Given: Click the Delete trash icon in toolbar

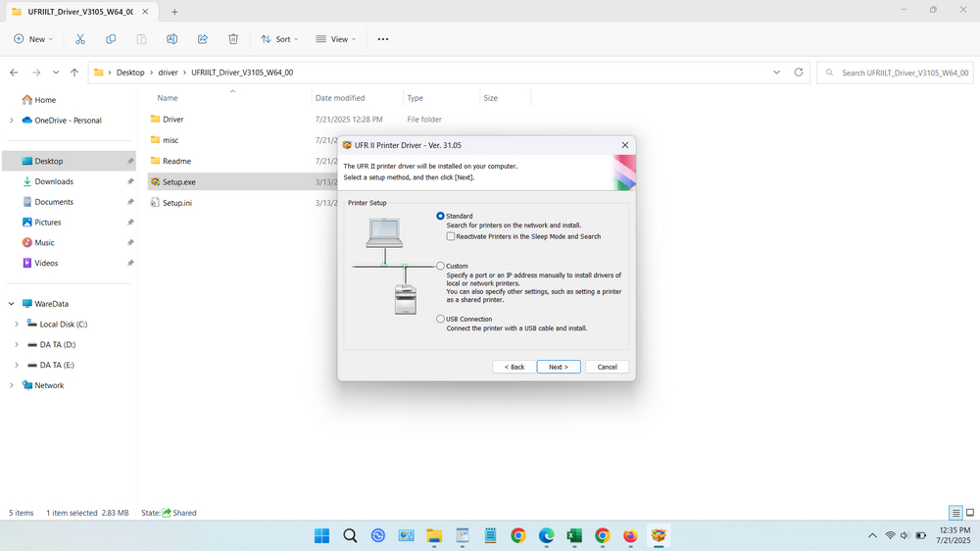Looking at the screenshot, I should 233,39.
